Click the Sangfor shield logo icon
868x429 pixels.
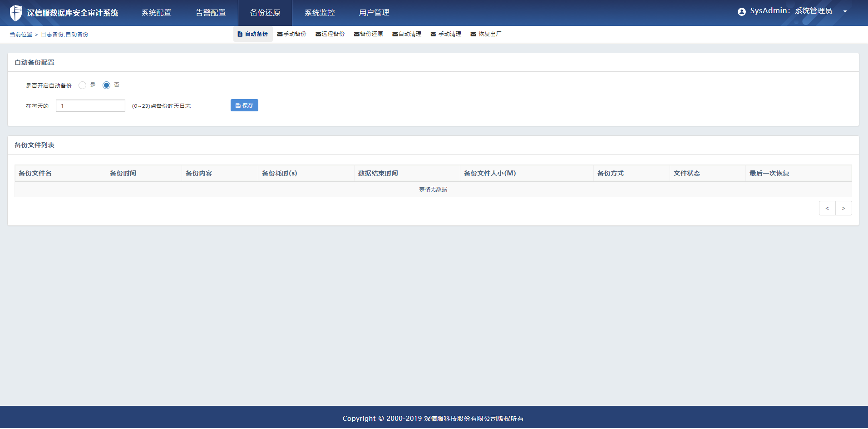pyautogui.click(x=16, y=13)
